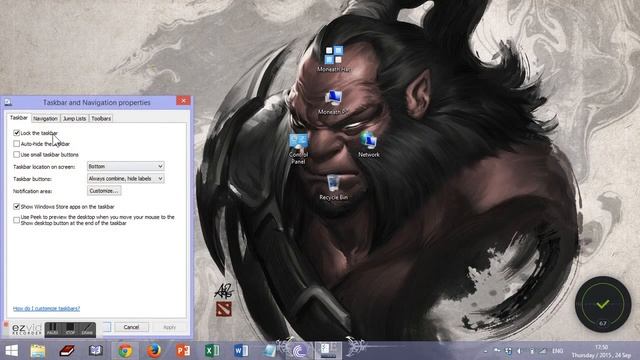This screenshot has height=360, width=640.
Task: Switch to Google Chrome on the taskbar
Action: (x=125, y=351)
